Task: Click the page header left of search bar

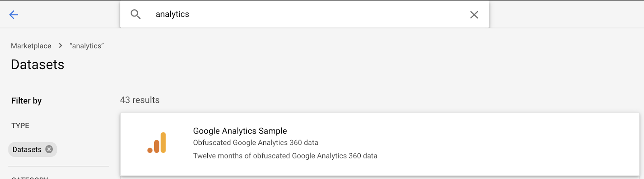Action: (68, 15)
